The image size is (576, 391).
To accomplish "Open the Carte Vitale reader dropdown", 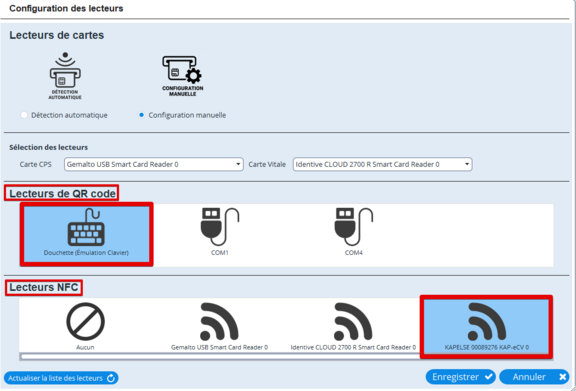I will coord(382,164).
